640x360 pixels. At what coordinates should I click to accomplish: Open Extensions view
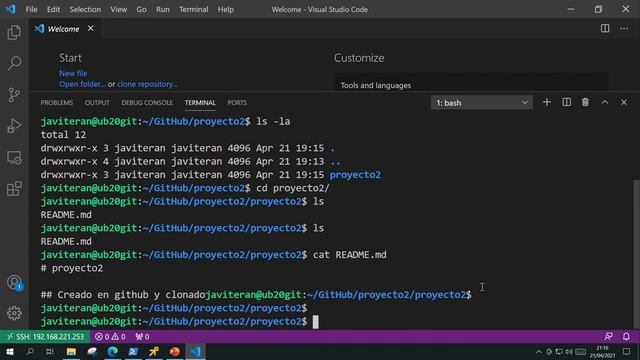point(14,189)
